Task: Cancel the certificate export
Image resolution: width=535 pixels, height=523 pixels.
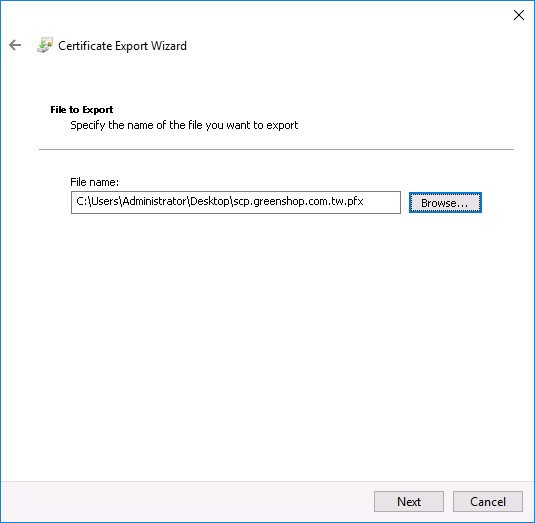Action: click(488, 502)
